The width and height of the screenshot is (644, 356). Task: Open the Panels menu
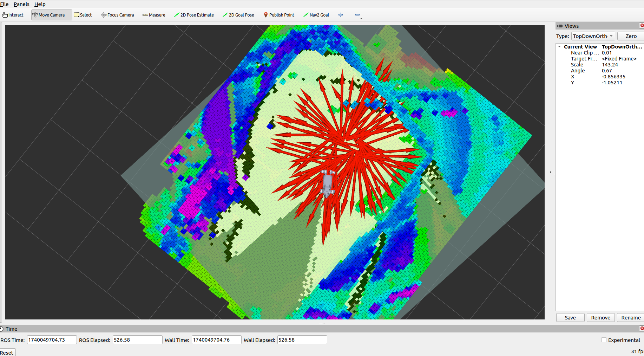(21, 4)
